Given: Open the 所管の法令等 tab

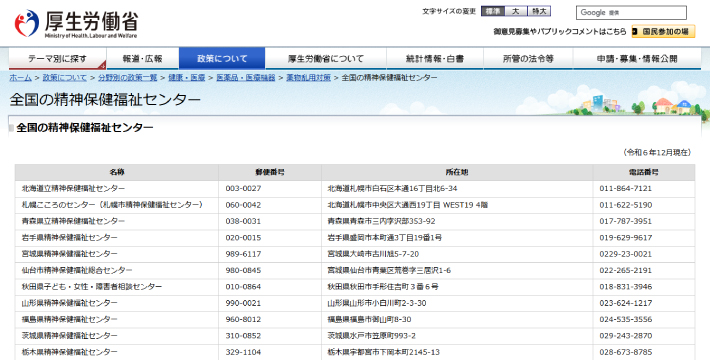Looking at the screenshot, I should coord(528,58).
